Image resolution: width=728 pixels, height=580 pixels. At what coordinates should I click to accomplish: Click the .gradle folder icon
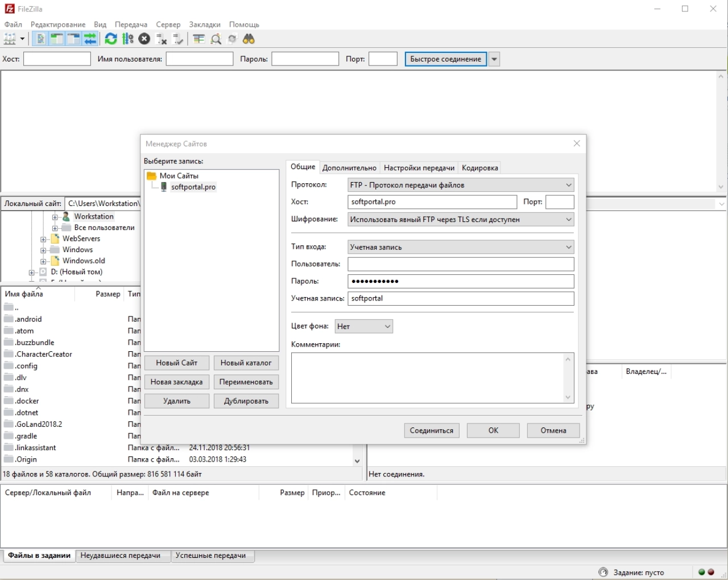tap(9, 435)
